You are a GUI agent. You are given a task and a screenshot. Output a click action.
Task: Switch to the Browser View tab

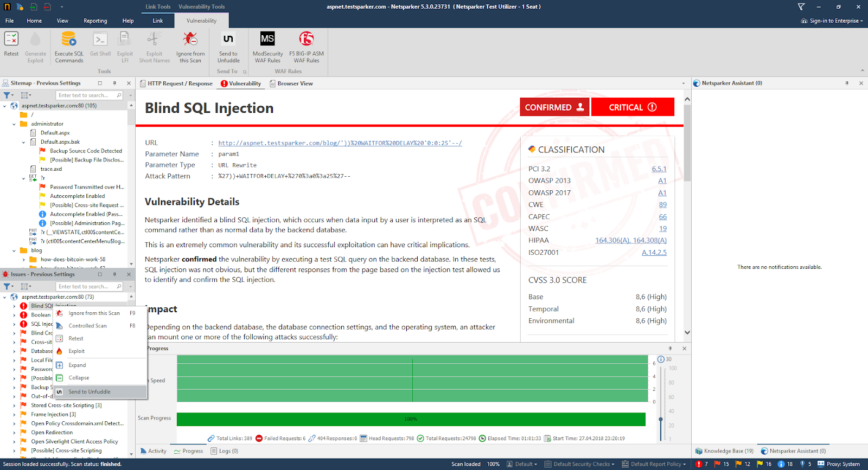[295, 83]
